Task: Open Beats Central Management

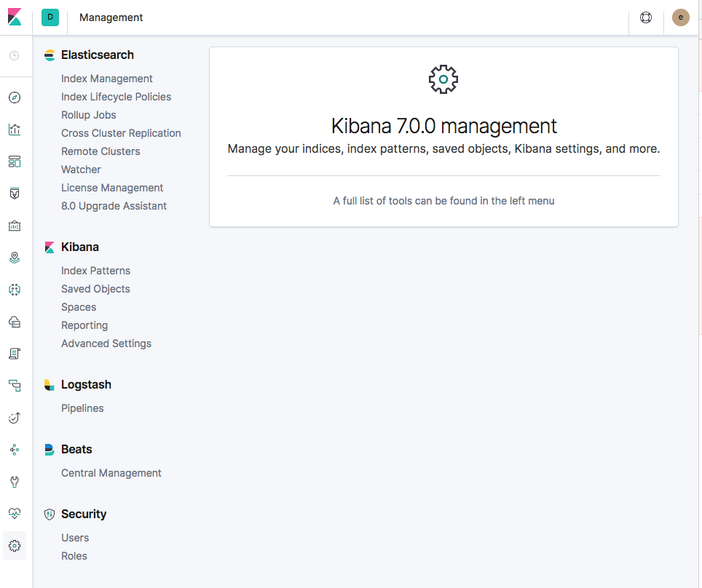Action: [x=111, y=473]
